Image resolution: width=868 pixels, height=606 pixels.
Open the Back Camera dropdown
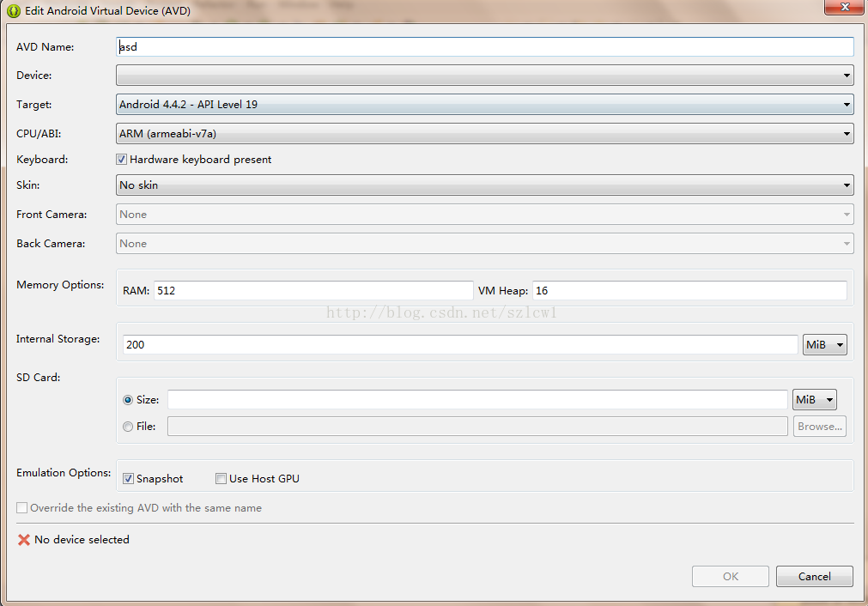point(485,244)
